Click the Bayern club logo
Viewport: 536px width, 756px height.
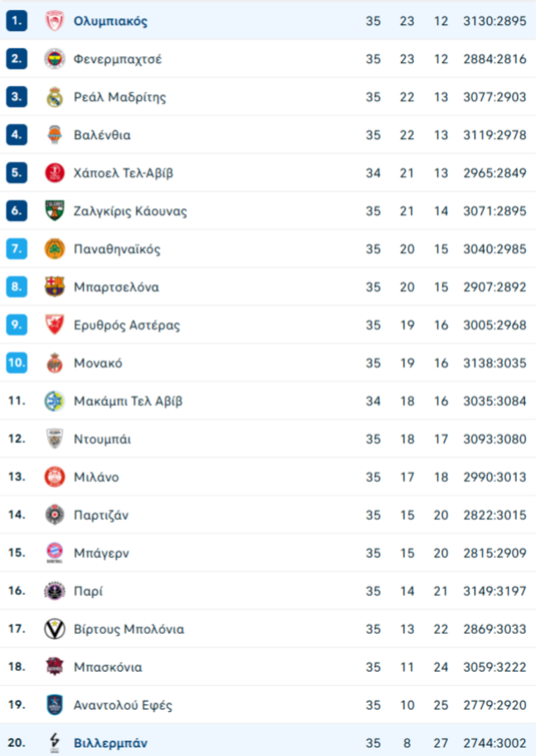coord(55,553)
